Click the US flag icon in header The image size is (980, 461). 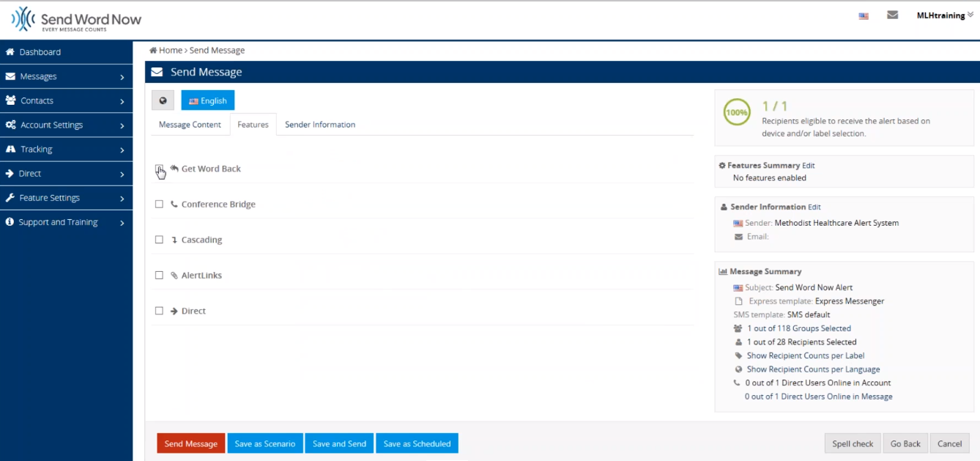(x=864, y=16)
